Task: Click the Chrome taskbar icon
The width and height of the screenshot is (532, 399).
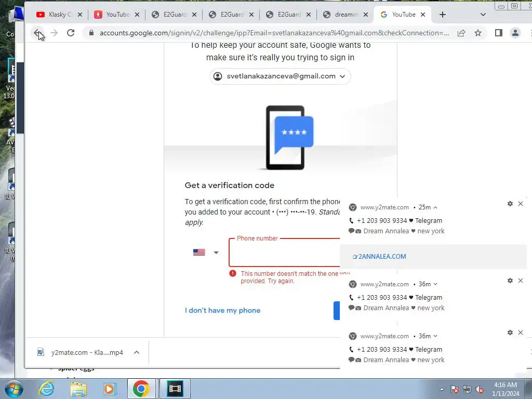Action: click(x=141, y=389)
